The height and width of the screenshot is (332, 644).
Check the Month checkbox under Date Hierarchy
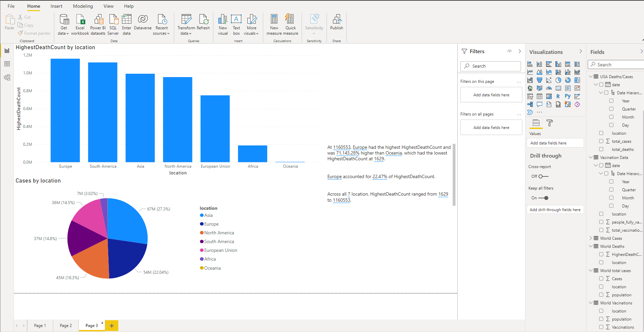(x=612, y=117)
